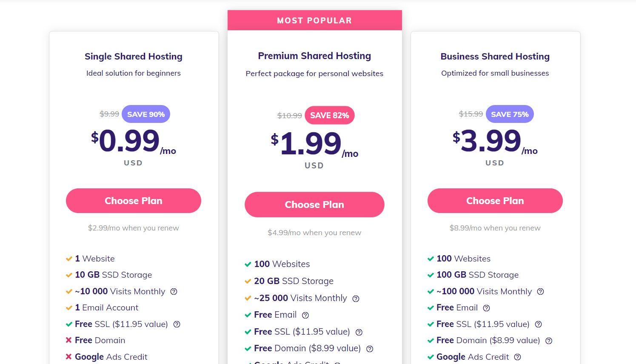
Task: Choose the Premium Shared Hosting plan
Action: tap(314, 205)
